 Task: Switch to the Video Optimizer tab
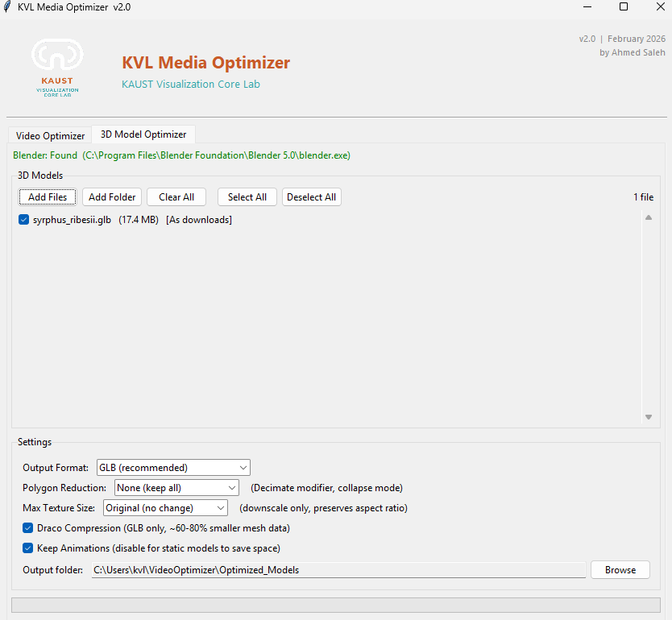pyautogui.click(x=48, y=135)
